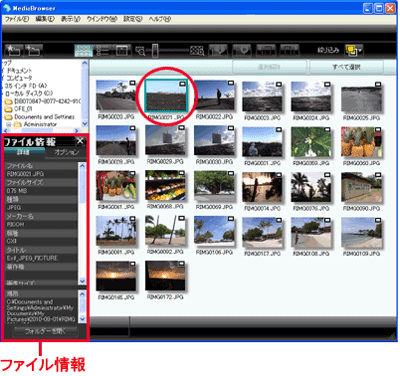Switch to list view mode
400x376 pixels.
click(x=103, y=51)
